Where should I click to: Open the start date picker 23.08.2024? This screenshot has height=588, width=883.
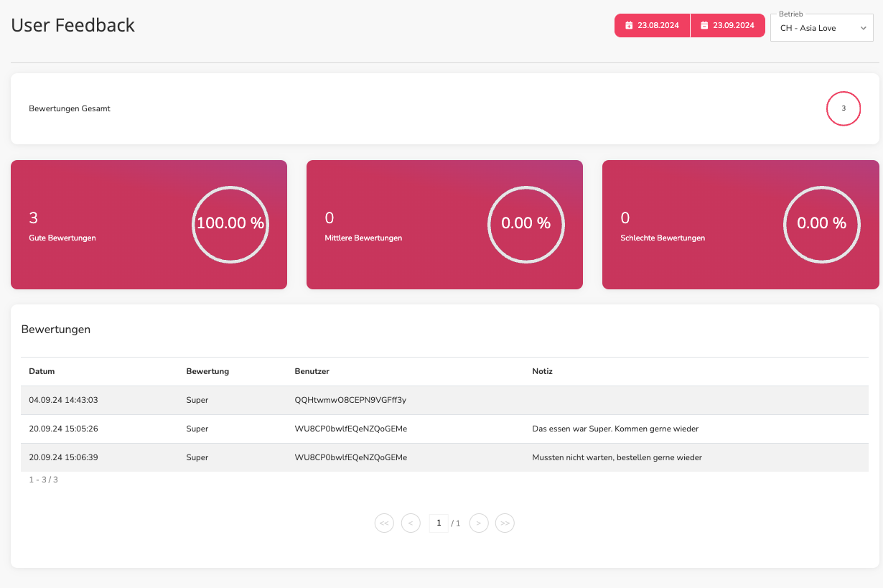652,25
